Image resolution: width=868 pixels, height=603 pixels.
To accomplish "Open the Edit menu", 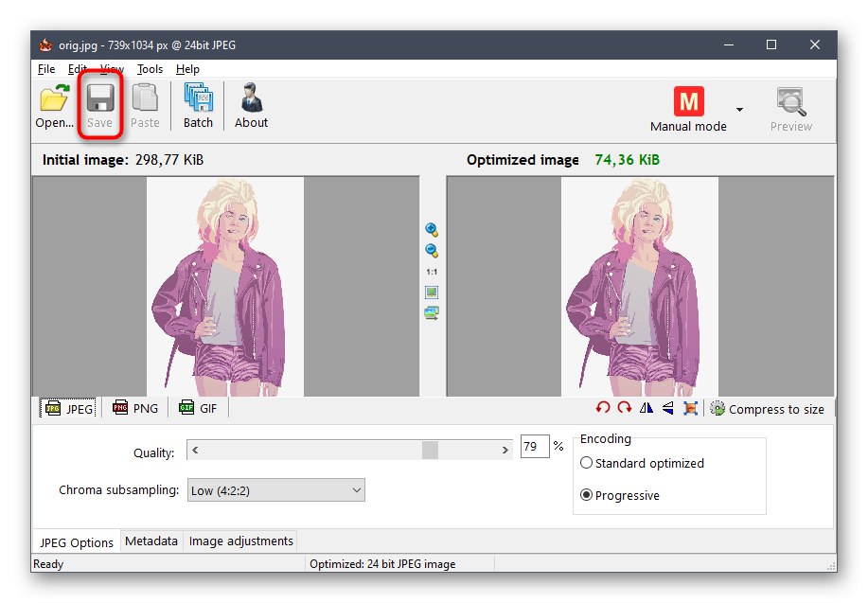I will [78, 69].
